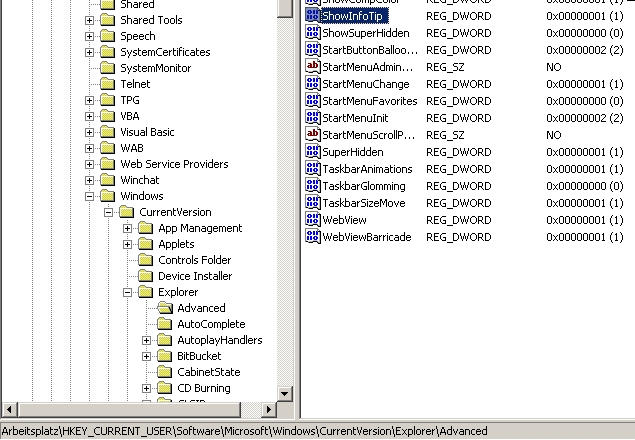Click the AutoComplete folder icon

(x=165, y=324)
